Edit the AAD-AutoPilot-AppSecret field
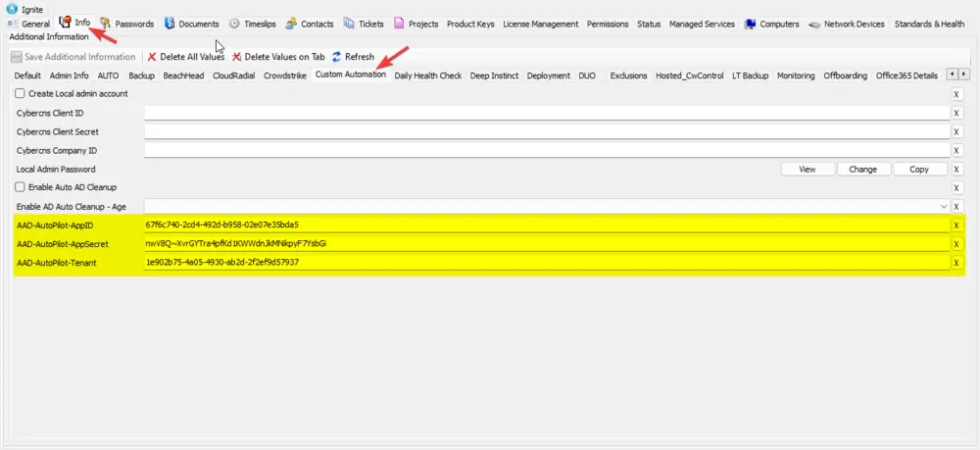The height and width of the screenshot is (450, 980). point(547,244)
